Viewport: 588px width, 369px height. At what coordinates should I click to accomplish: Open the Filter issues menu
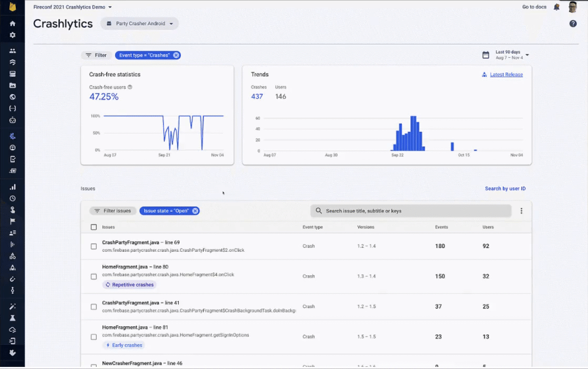pyautogui.click(x=113, y=211)
